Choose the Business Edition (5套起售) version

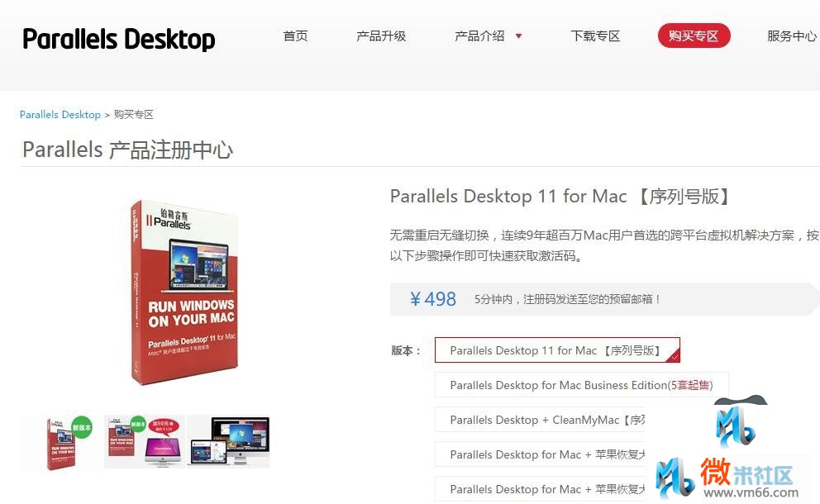coord(582,385)
